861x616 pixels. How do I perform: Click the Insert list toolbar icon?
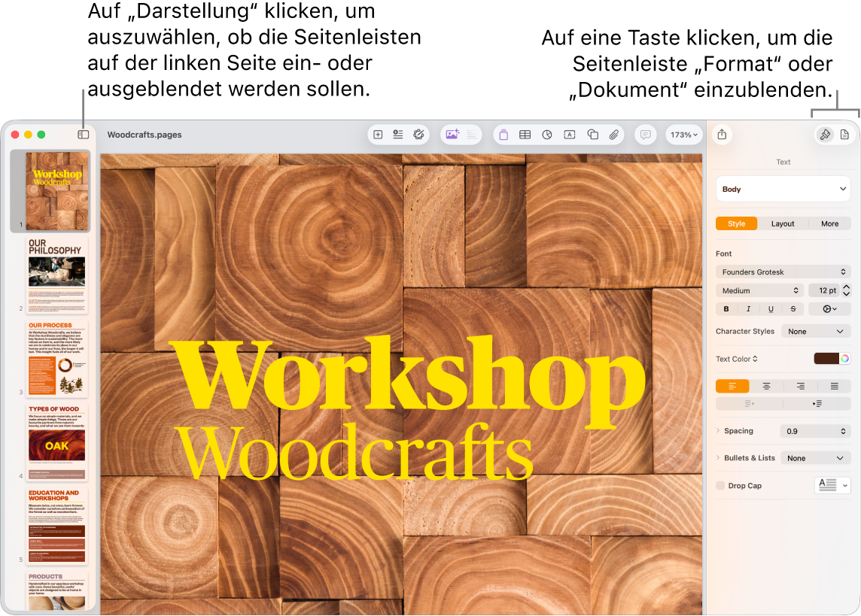[x=398, y=135]
